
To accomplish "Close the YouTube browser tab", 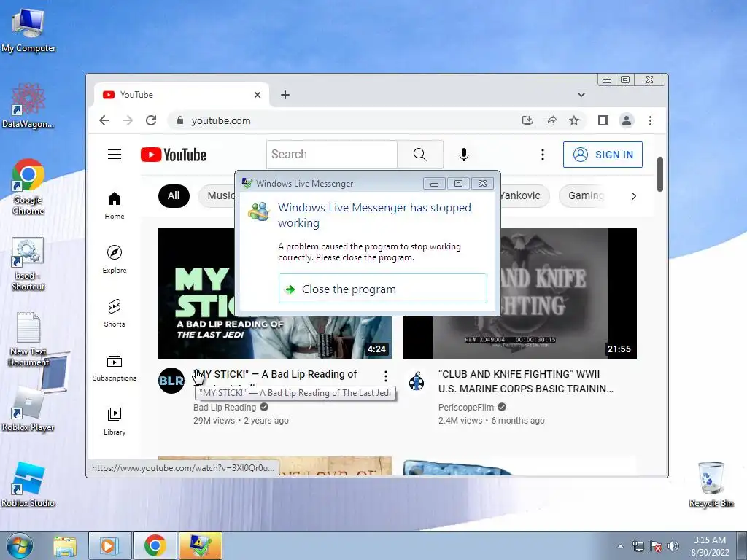I will point(258,95).
